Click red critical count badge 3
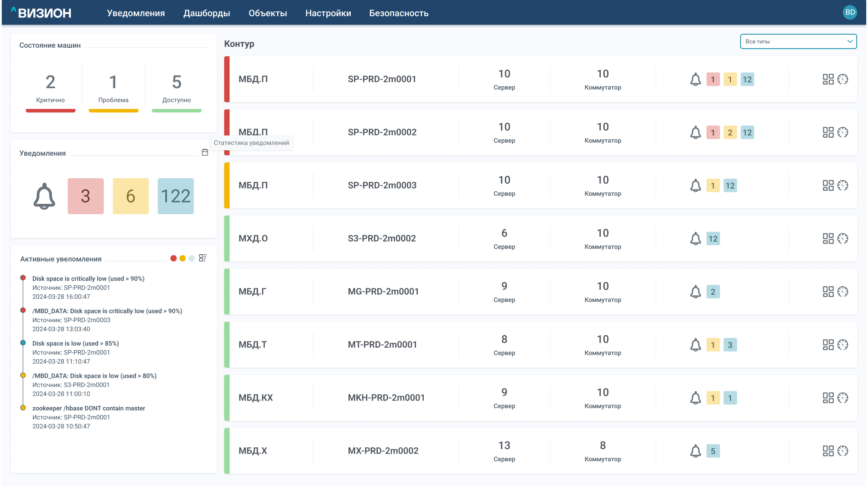Image resolution: width=868 pixels, height=486 pixels. 86,196
